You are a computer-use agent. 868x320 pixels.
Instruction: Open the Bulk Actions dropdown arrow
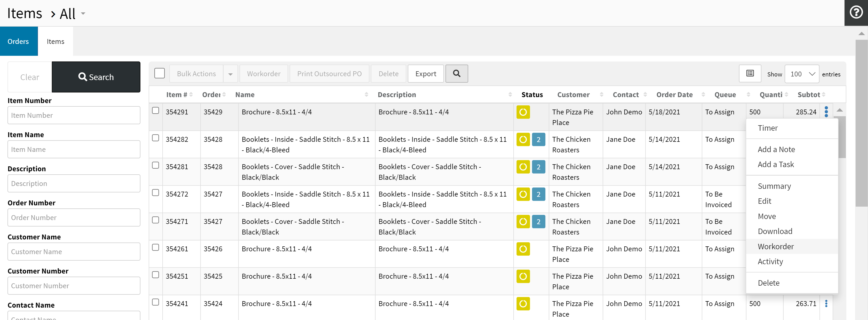click(230, 74)
